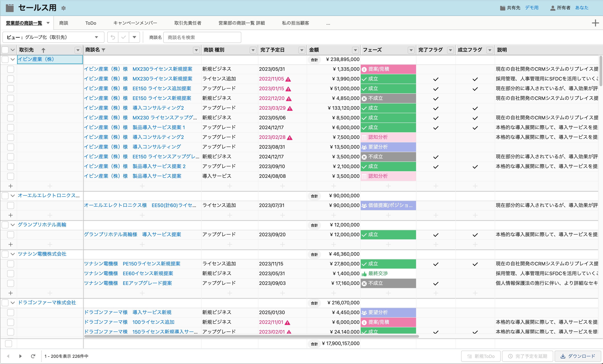Screen dimensions: 603x364
Task: Check the select-all checkbox in header
Action: (x=5, y=50)
